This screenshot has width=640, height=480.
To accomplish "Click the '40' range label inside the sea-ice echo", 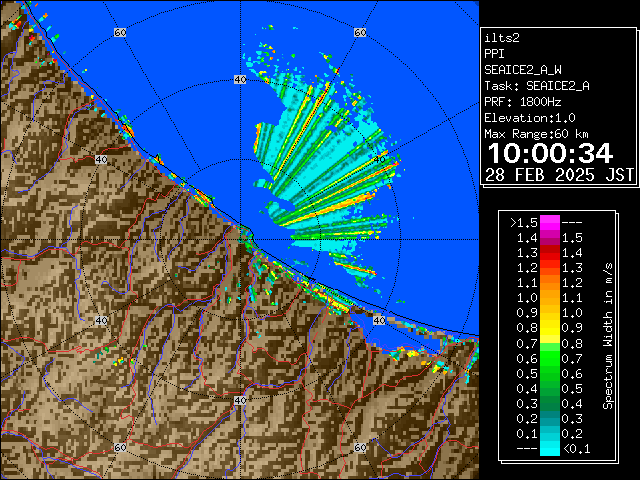I will click(380, 160).
